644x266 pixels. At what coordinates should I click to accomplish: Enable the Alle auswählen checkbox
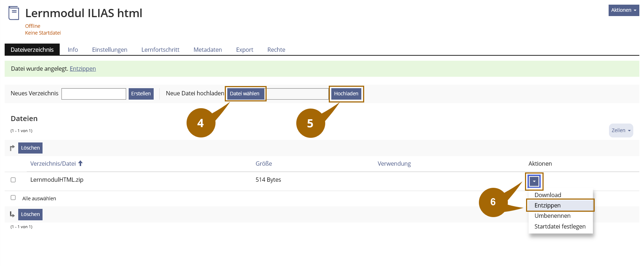coord(13,198)
